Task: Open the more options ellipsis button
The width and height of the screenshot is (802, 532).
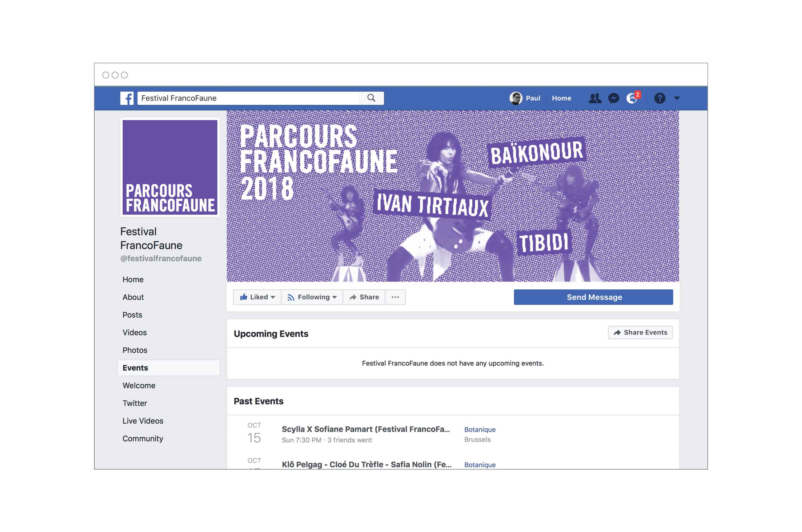Action: pyautogui.click(x=395, y=297)
